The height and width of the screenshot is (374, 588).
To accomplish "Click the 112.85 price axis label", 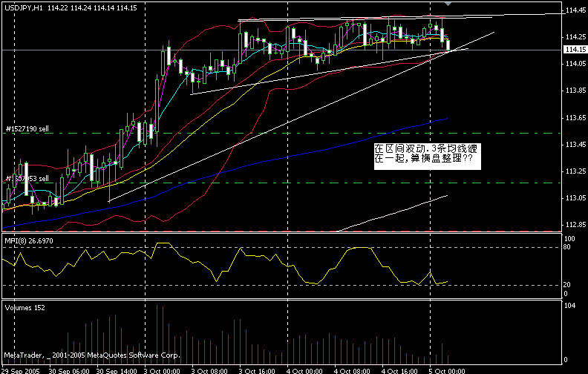I will coord(575,225).
